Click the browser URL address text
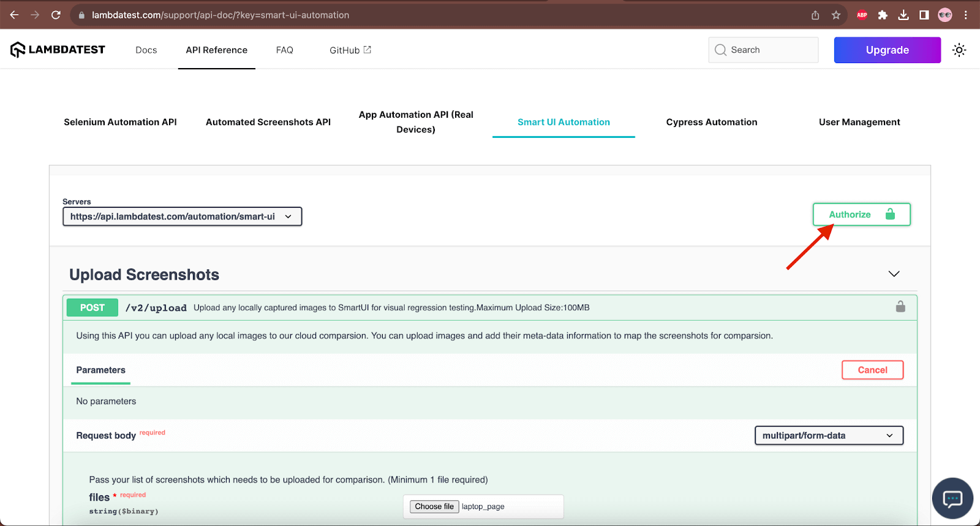 [x=221, y=15]
